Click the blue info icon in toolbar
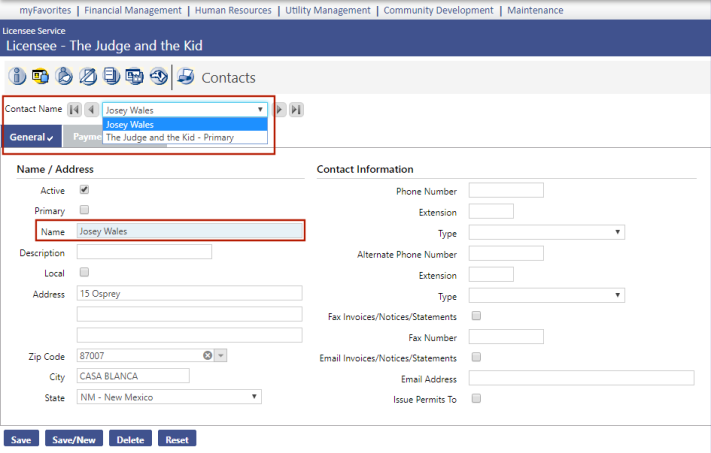The height and width of the screenshot is (453, 711). [18, 76]
